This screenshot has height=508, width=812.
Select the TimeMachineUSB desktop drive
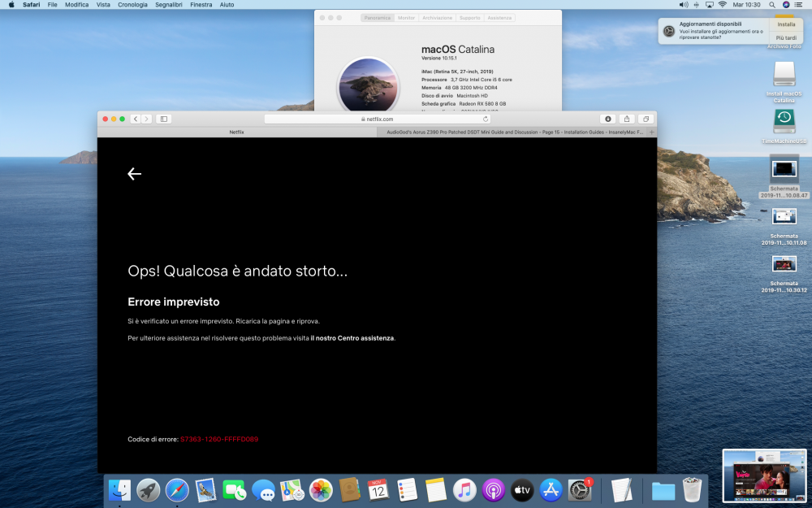coord(784,127)
